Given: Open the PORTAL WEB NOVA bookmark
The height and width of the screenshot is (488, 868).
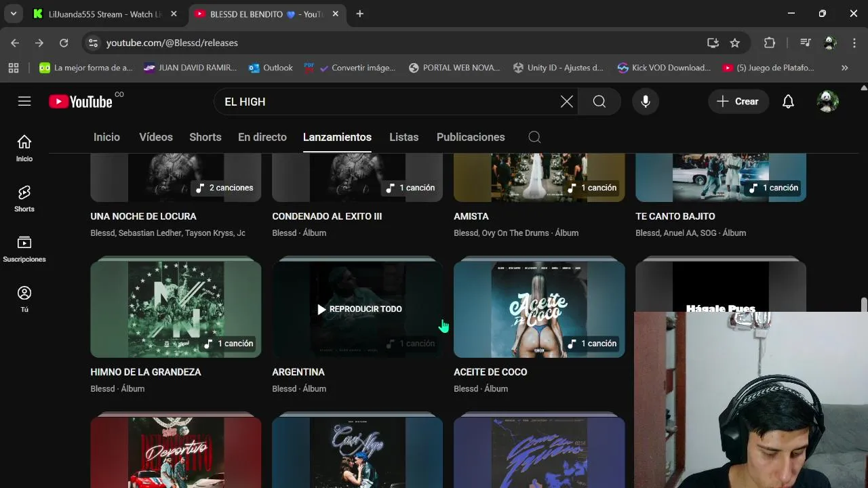Looking at the screenshot, I should 454,68.
